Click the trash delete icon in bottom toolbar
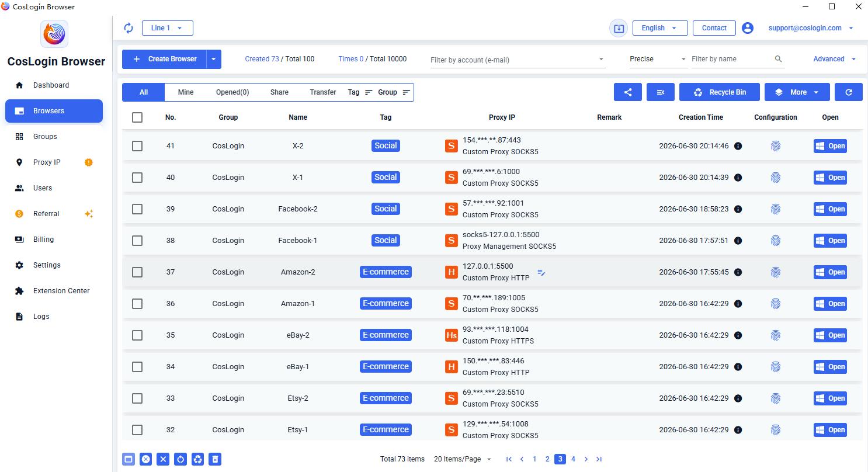 coord(215,459)
